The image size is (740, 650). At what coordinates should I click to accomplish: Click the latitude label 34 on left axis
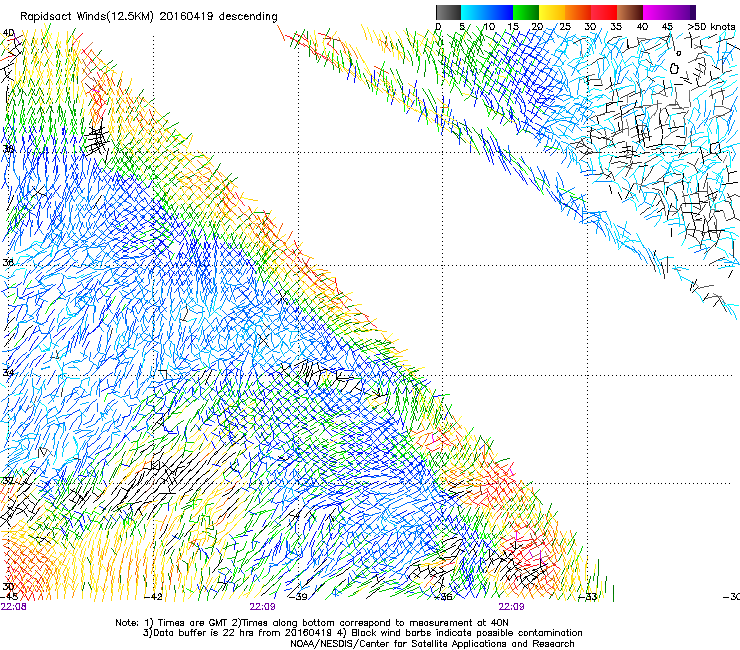click(x=8, y=372)
